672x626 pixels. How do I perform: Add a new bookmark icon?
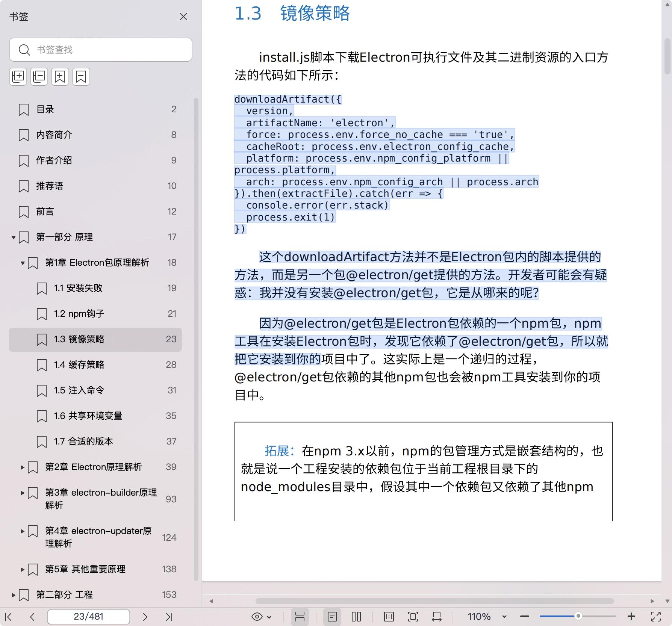[x=60, y=77]
